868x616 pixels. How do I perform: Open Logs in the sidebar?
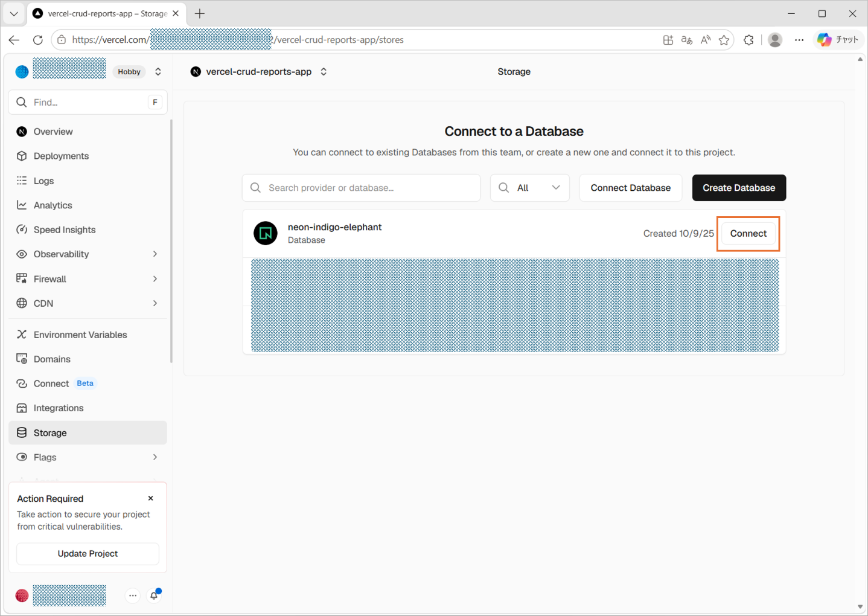click(x=88, y=181)
